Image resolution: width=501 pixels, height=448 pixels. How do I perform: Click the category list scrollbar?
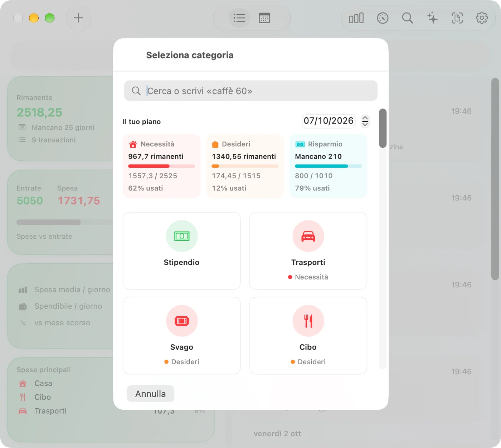click(x=383, y=128)
